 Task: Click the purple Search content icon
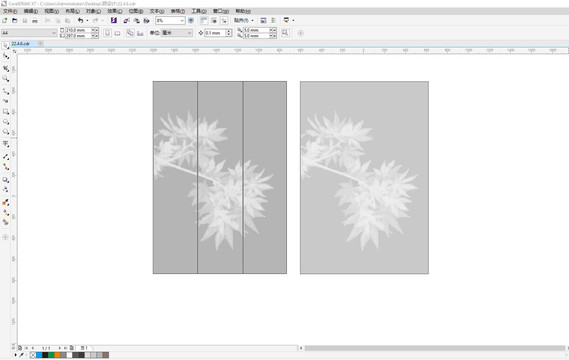pos(114,21)
